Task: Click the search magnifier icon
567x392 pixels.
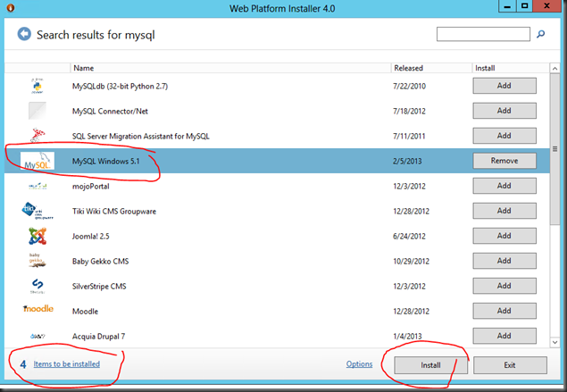Action: coord(540,34)
